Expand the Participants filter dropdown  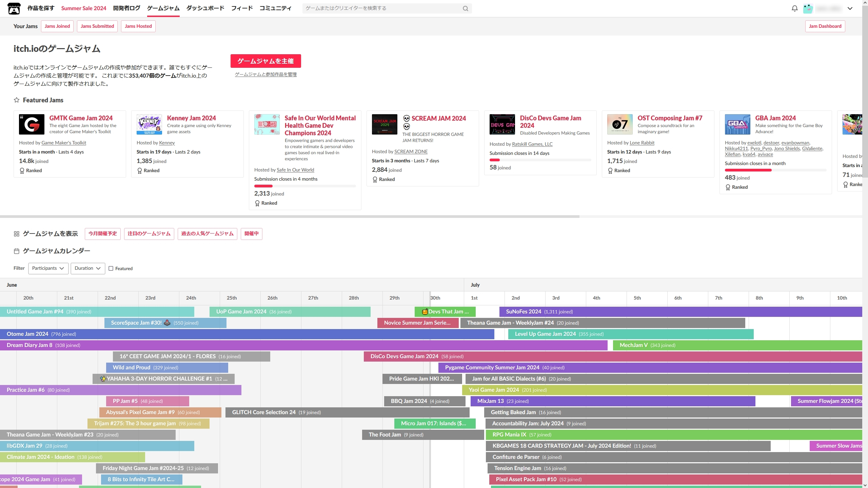48,268
